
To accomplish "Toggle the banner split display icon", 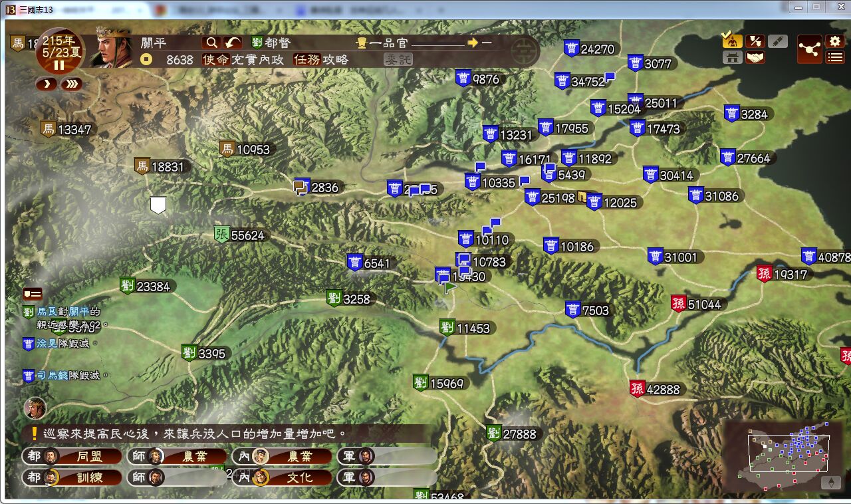I will [755, 41].
